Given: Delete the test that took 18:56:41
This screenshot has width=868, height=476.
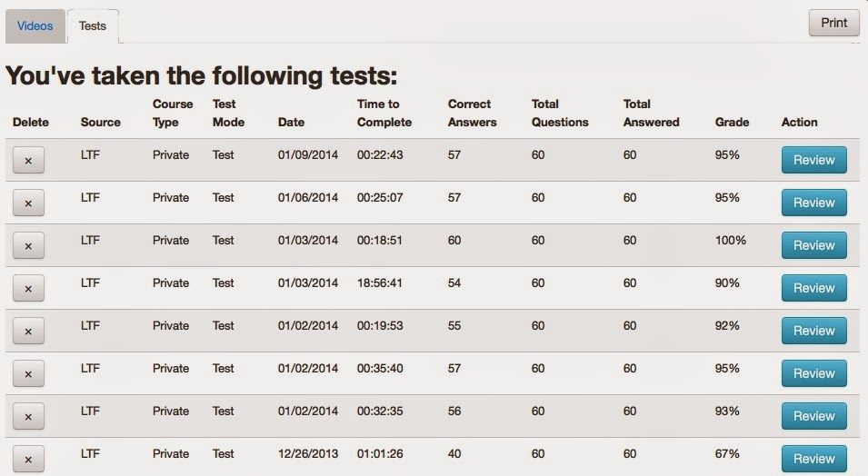Looking at the screenshot, I should pyautogui.click(x=28, y=288).
